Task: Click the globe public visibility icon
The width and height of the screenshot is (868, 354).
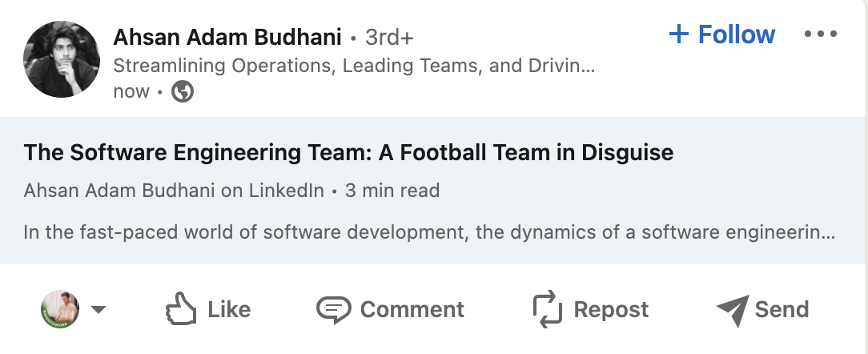Action: (183, 92)
